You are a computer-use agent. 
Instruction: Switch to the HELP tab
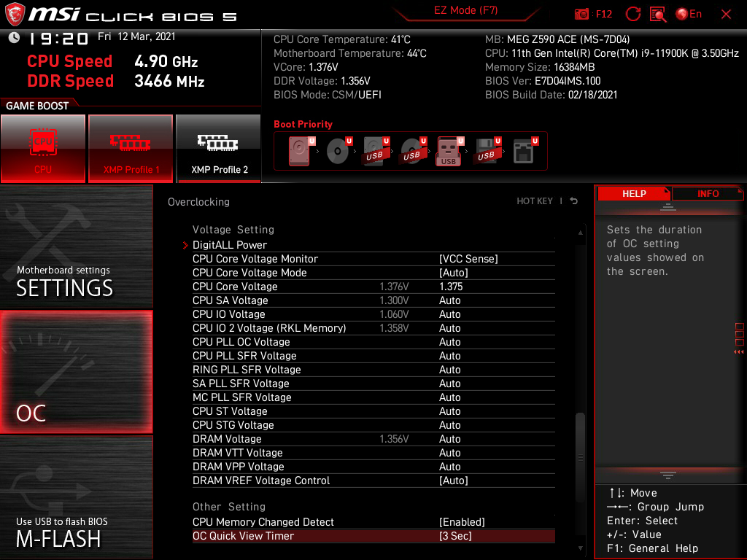pyautogui.click(x=634, y=194)
